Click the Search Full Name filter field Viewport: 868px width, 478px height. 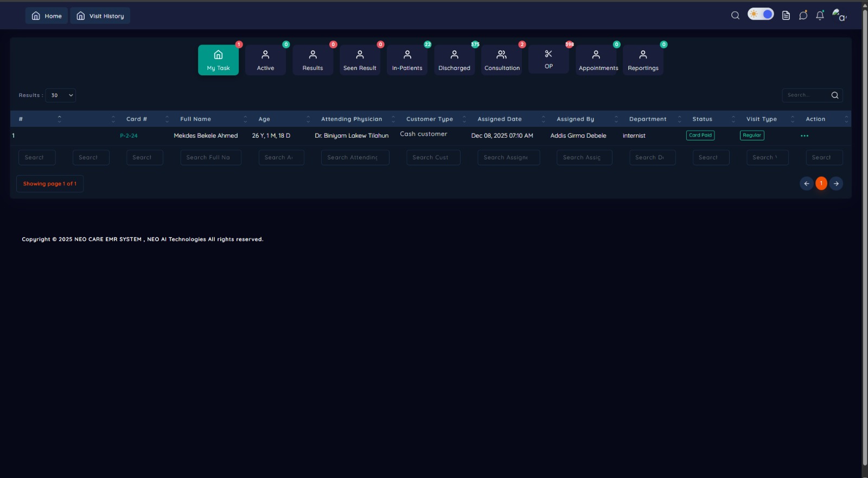coord(210,158)
